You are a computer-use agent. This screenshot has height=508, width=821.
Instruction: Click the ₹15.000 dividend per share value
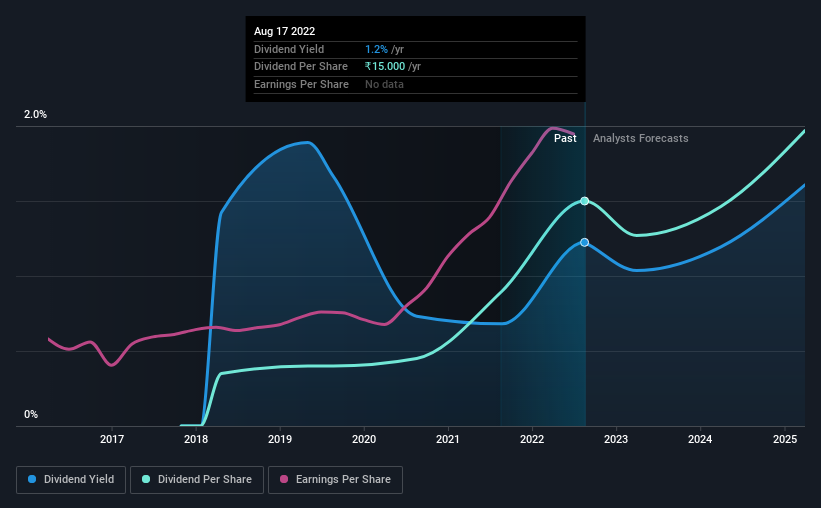point(385,67)
